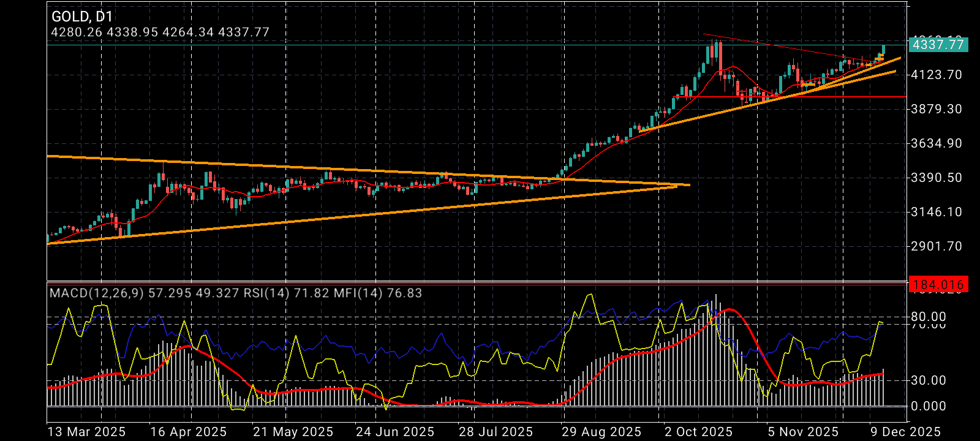Tap the 3634.90 price axis value
The height and width of the screenshot is (441, 980).
(937, 143)
